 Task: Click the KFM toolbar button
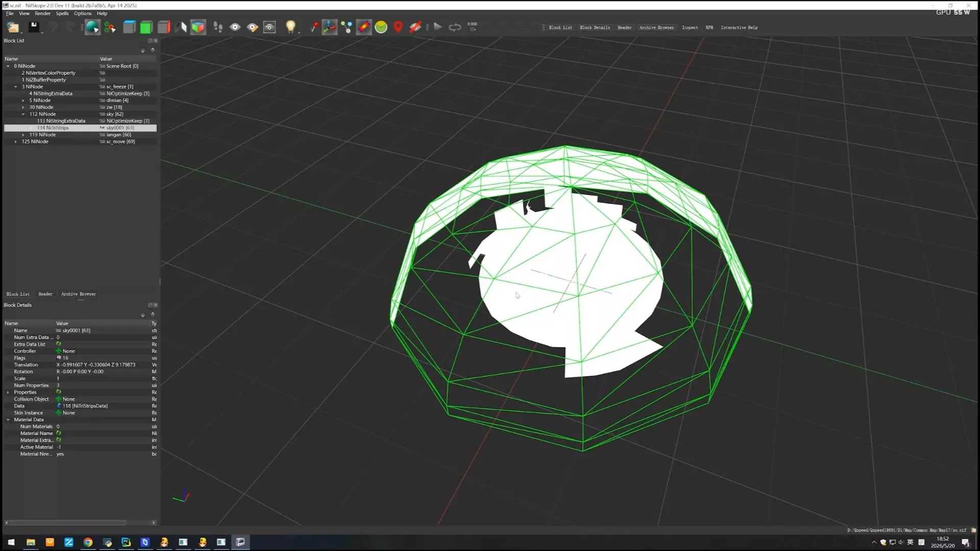point(709,28)
